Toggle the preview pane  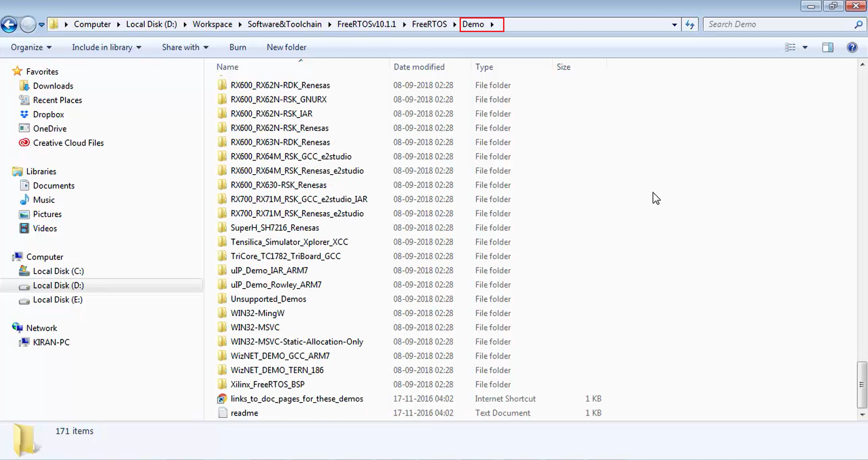coord(828,47)
